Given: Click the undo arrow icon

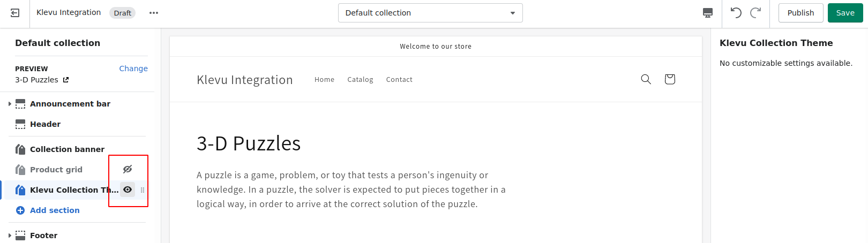Looking at the screenshot, I should tap(736, 13).
